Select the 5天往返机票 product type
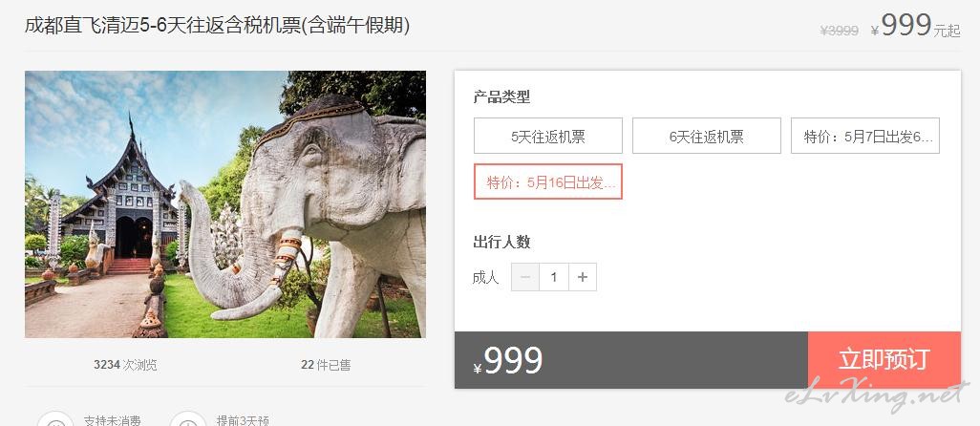This screenshot has width=980, height=426. click(548, 136)
